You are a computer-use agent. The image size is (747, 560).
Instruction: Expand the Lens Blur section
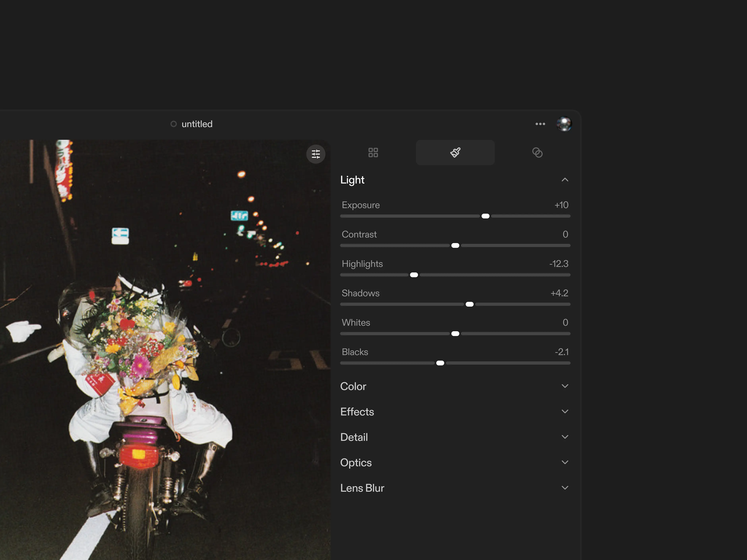[x=565, y=488]
